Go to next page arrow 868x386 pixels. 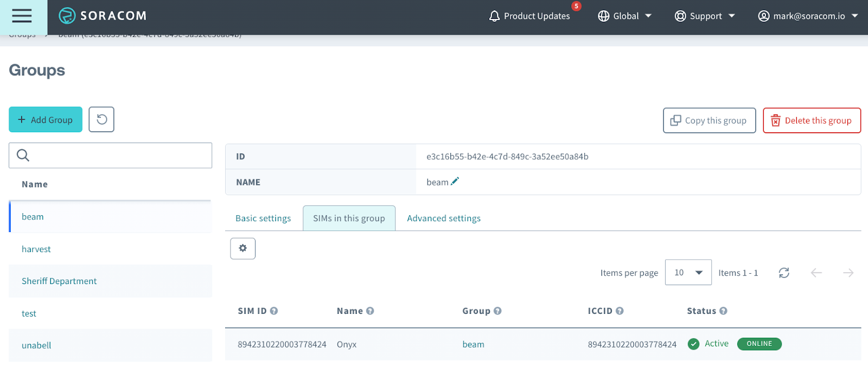click(848, 273)
